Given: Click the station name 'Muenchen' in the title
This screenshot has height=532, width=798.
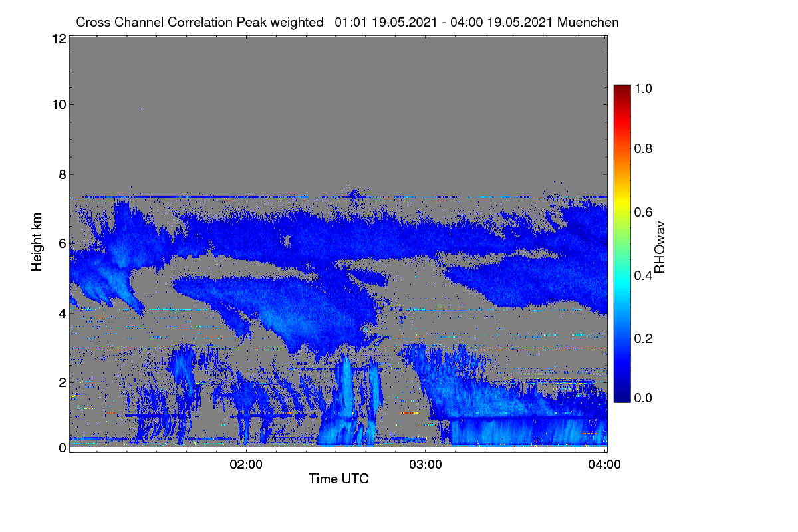Looking at the screenshot, I should (x=589, y=22).
